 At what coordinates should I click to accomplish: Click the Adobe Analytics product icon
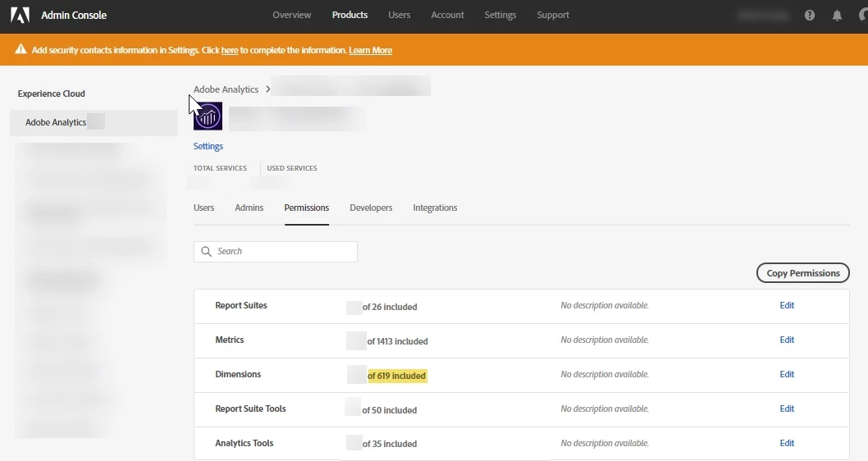pyautogui.click(x=208, y=116)
